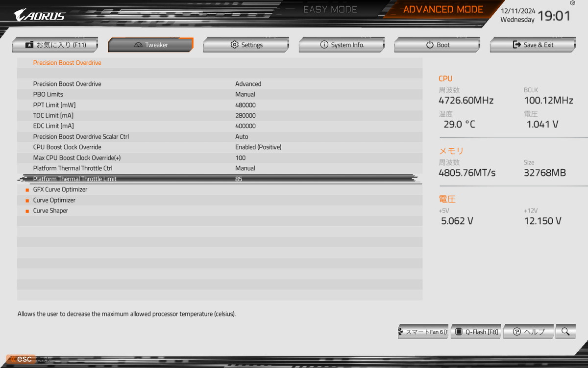The width and height of the screenshot is (588, 368).
Task: Change CPU Boost Clock Override Enabled (Positive)
Action: point(258,147)
